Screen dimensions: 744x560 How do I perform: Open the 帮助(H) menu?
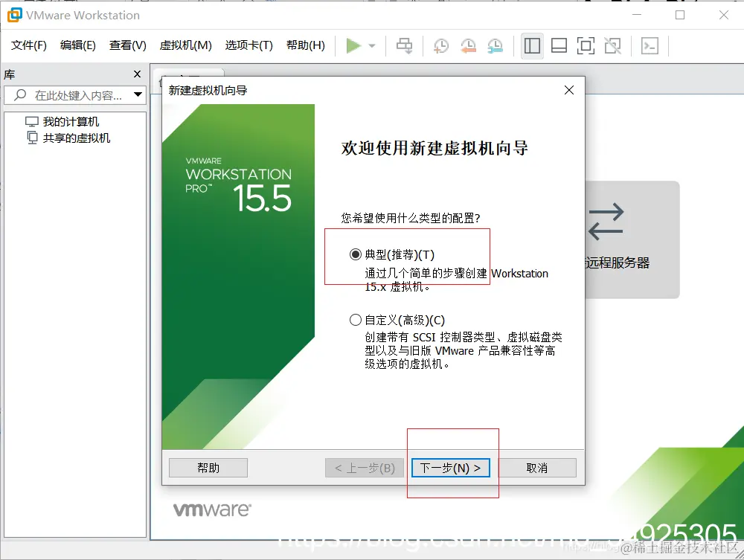(x=306, y=45)
